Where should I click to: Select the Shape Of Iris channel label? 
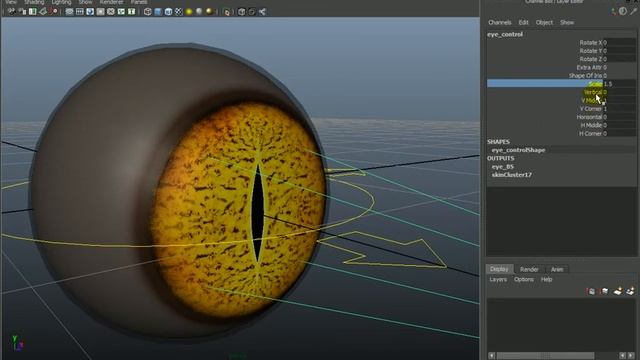coord(586,76)
